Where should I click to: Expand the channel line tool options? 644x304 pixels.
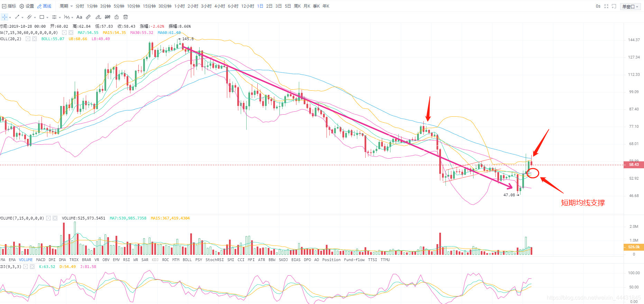(35, 17)
